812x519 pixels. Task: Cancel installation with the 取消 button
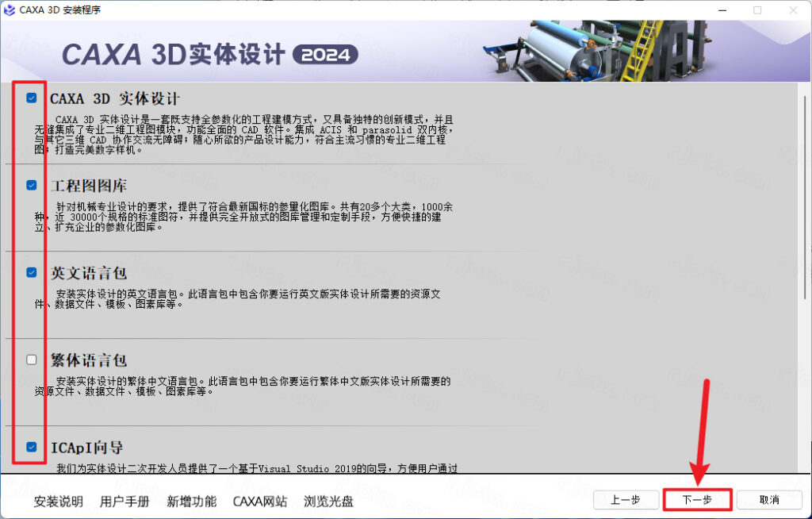click(x=768, y=500)
